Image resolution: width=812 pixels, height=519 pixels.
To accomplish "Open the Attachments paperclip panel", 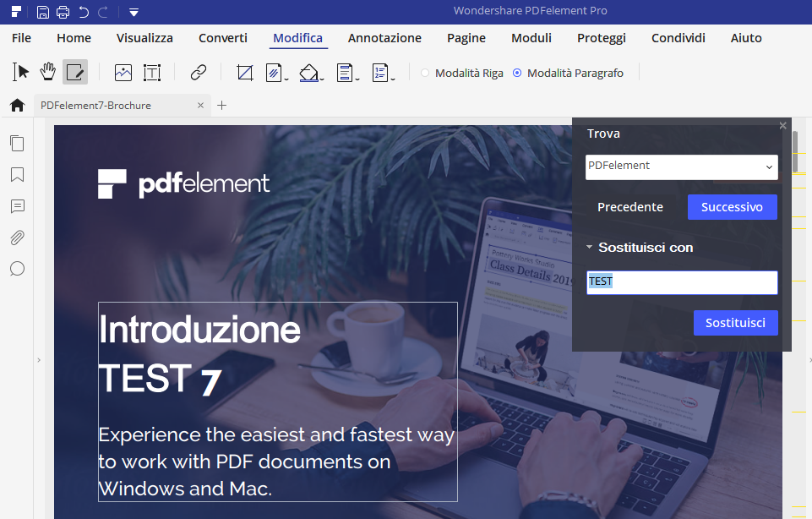I will [17, 238].
